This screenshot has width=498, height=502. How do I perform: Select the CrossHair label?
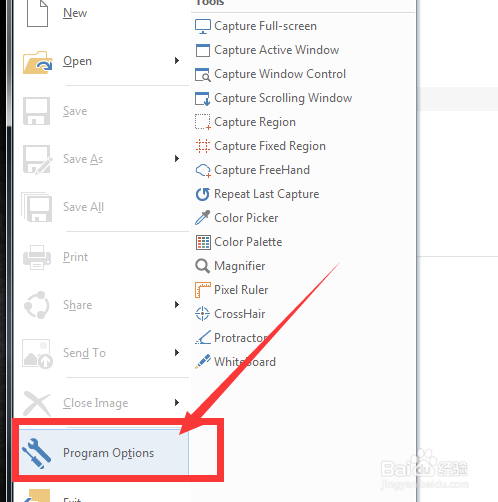(240, 314)
